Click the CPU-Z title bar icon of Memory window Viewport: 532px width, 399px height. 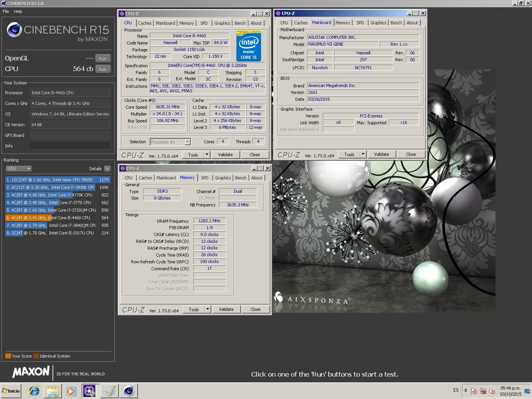123,168
